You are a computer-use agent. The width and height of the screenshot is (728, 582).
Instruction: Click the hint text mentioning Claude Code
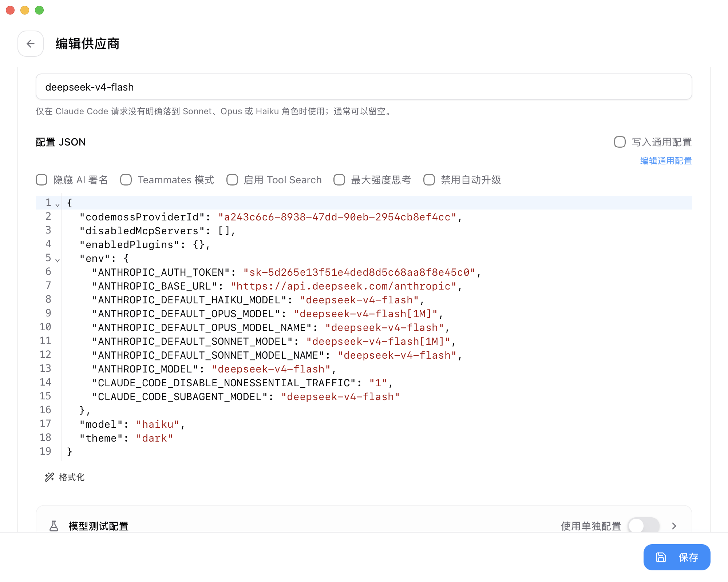click(x=214, y=111)
